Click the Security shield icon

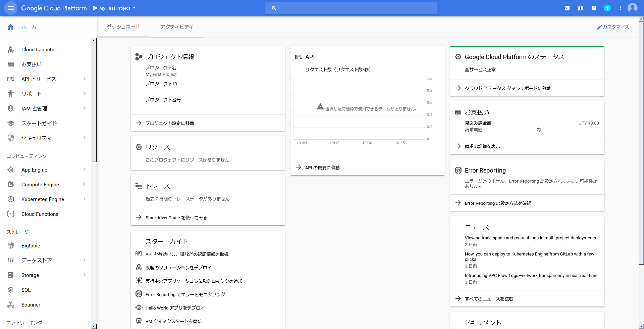pyautogui.click(x=11, y=138)
